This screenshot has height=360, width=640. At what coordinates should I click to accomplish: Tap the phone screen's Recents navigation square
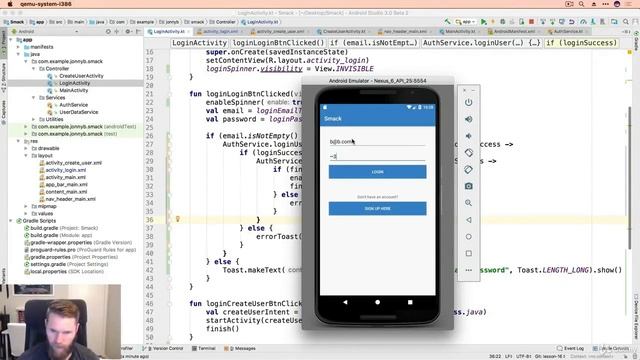pyautogui.click(x=410, y=302)
